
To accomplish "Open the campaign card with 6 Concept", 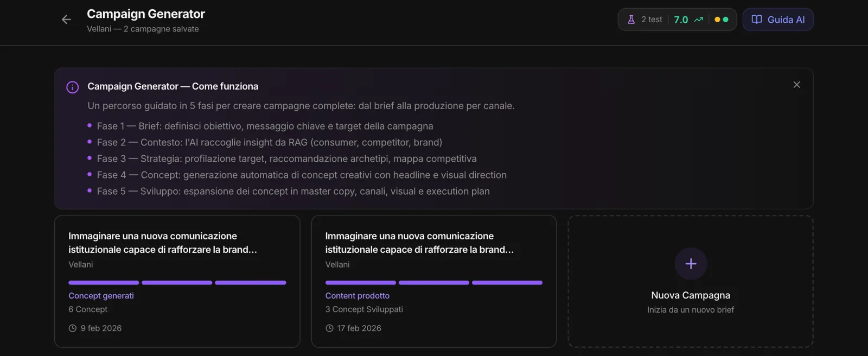I will click(177, 281).
